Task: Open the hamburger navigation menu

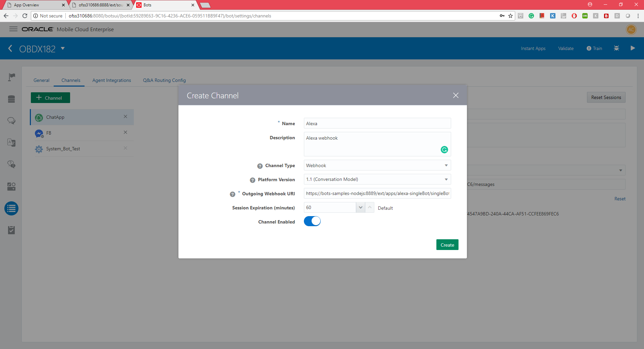Action: 13,29
